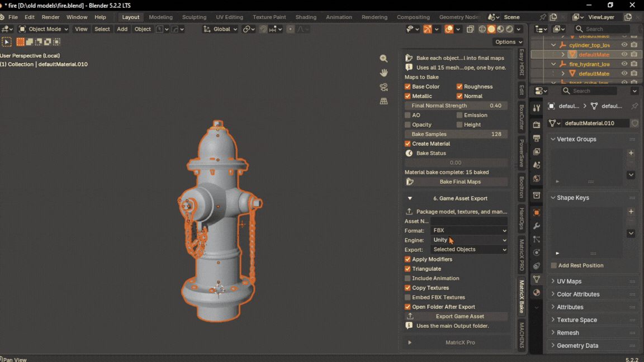The height and width of the screenshot is (362, 644).
Task: Switch to the Shading workspace tab
Action: [306, 17]
